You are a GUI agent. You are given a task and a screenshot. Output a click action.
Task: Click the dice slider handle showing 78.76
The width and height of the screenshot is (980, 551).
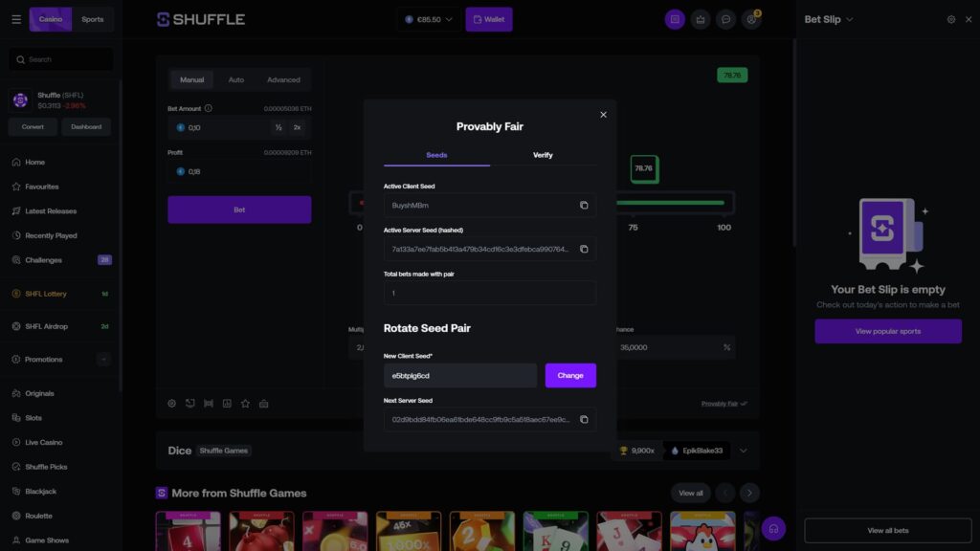tap(644, 168)
